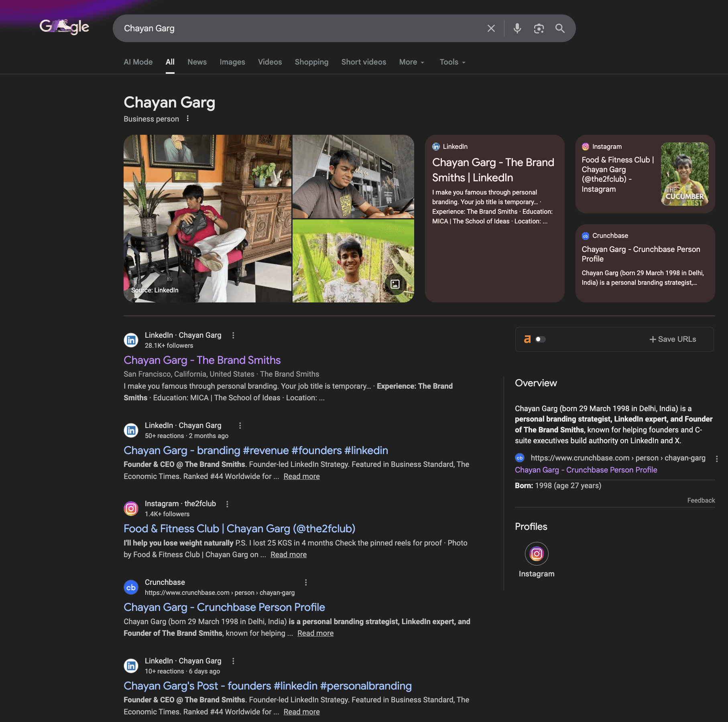This screenshot has width=728, height=722.
Task: Open the photo of man in gray t-shirt
Action: click(353, 176)
